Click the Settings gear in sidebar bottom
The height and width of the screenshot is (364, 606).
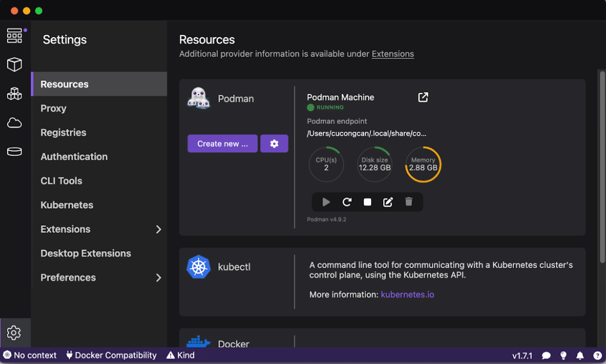[14, 333]
